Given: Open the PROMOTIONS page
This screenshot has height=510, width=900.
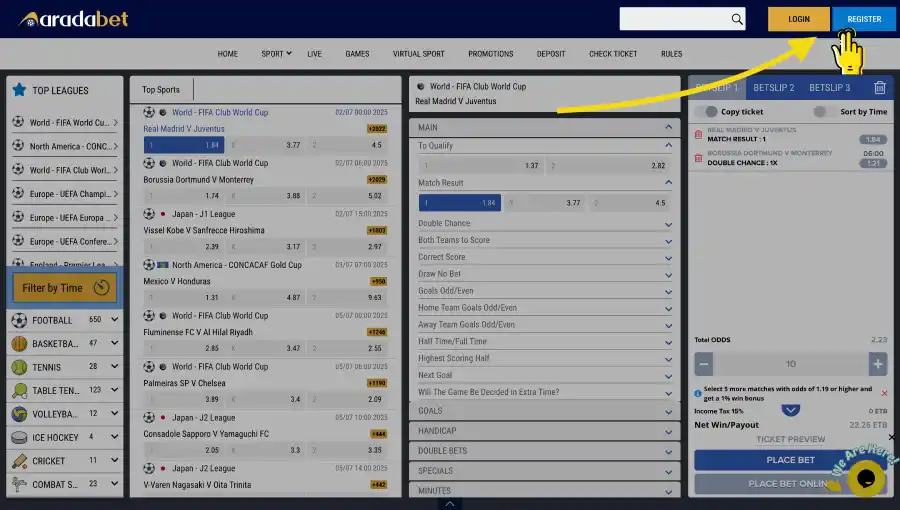Looking at the screenshot, I should click(x=490, y=54).
